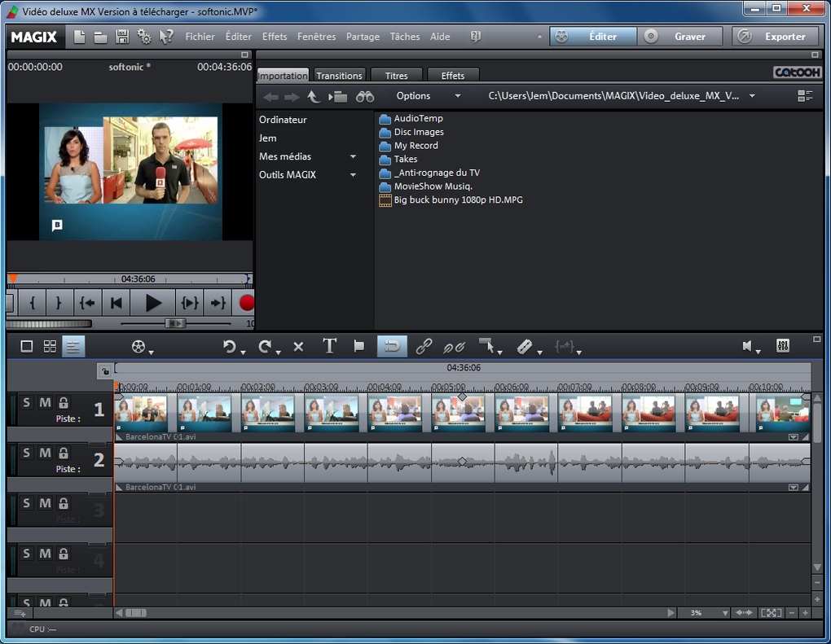Expand Mes médias dropdown arrow
Screen dimensions: 831x644
tap(353, 157)
